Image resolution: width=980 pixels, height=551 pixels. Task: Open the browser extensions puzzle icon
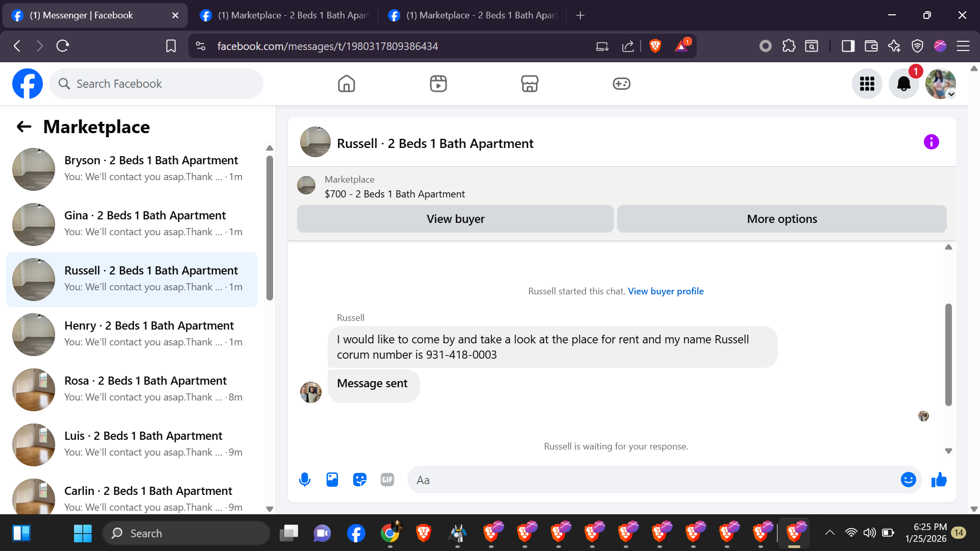point(789,46)
